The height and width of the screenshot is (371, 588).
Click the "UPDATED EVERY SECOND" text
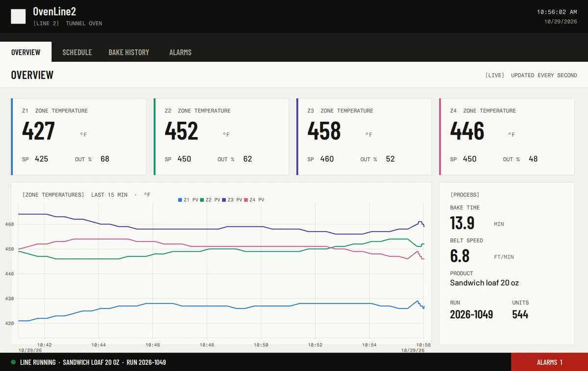(544, 75)
